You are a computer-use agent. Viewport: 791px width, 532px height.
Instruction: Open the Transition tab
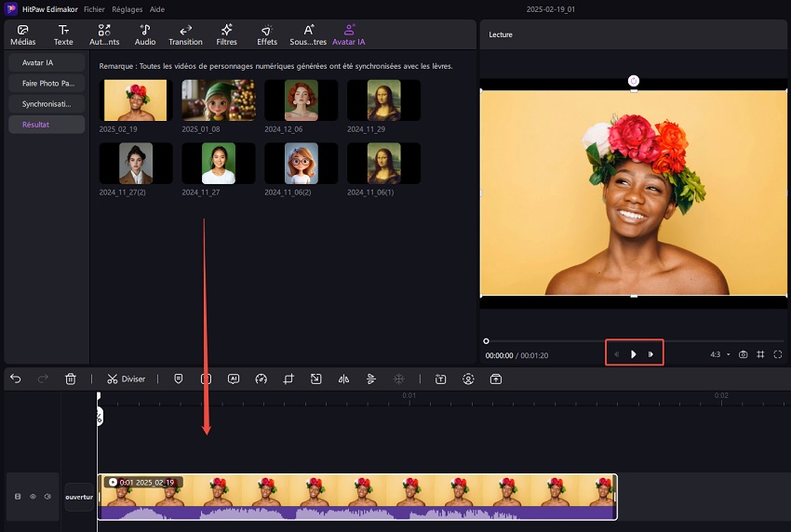[x=185, y=34]
